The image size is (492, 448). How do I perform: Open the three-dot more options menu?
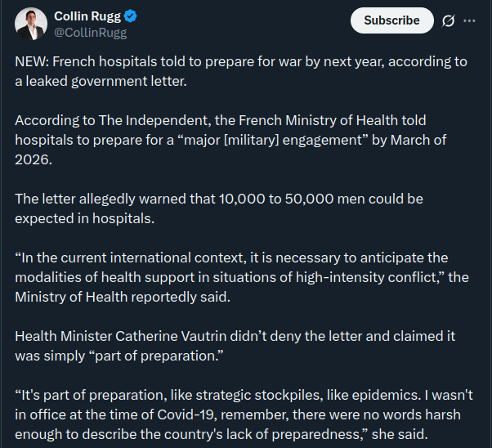coord(469,20)
